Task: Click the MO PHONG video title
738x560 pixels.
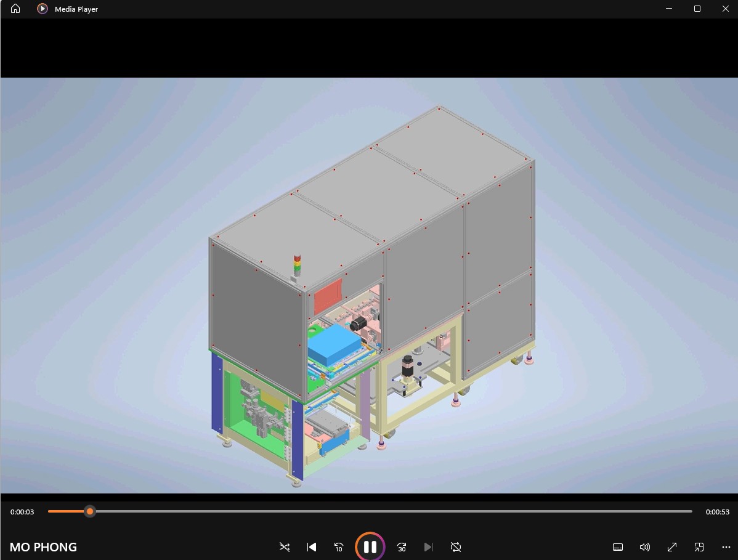Action: (43, 547)
